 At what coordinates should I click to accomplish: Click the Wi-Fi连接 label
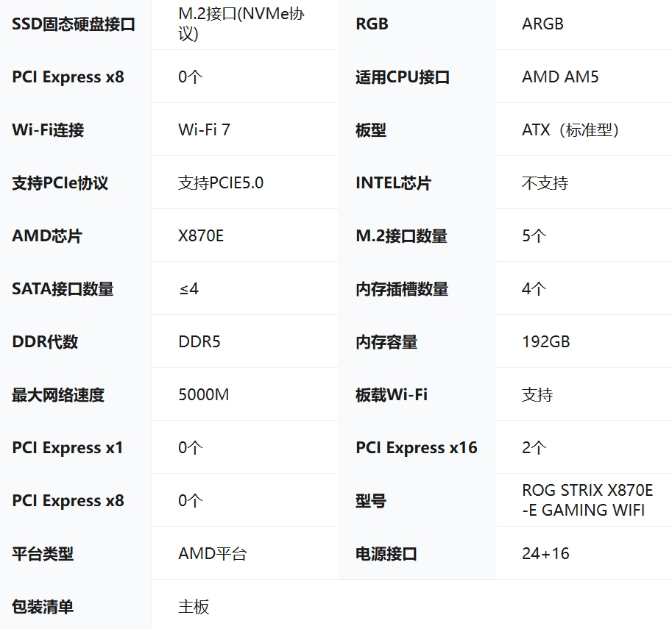click(48, 129)
